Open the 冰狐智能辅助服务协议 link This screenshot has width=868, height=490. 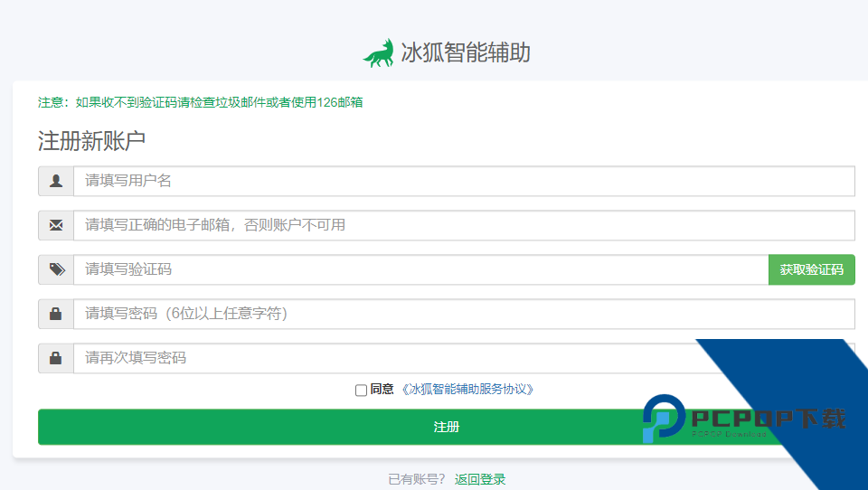[x=467, y=390]
